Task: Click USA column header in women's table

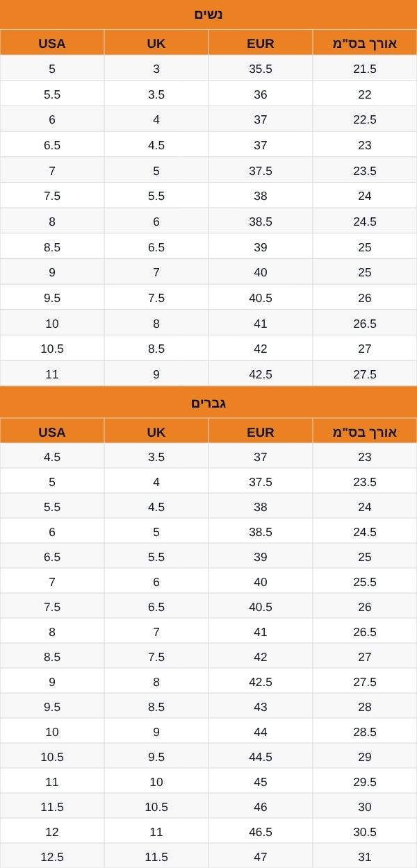Action: coord(52,43)
